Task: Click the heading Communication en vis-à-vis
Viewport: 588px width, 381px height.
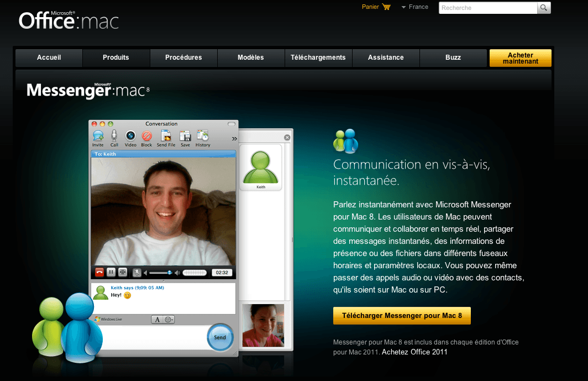Action: tap(411, 173)
